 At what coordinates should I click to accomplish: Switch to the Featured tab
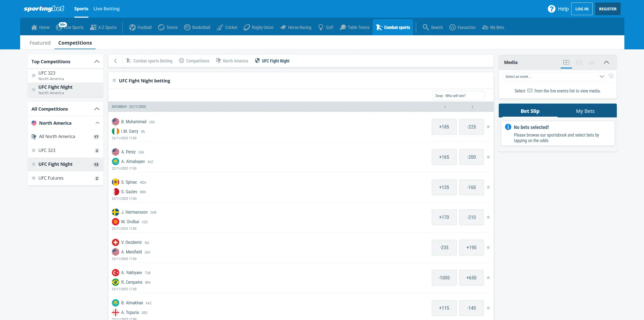point(40,43)
